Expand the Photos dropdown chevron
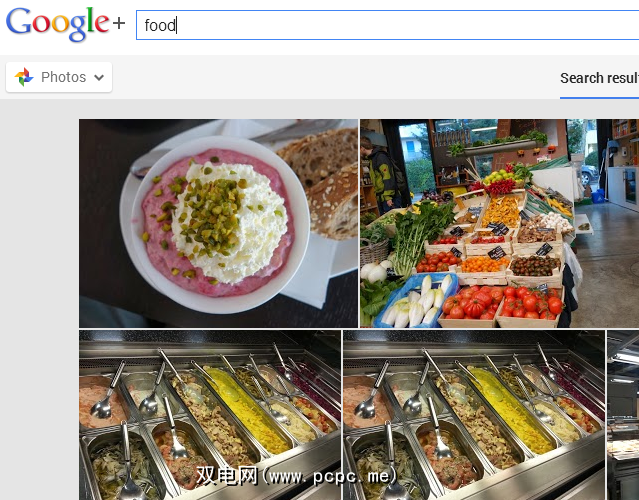The image size is (639, 500). click(x=99, y=77)
